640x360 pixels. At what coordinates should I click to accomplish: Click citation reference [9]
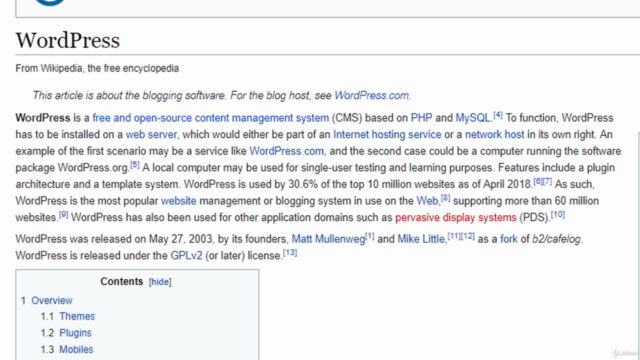[63, 215]
